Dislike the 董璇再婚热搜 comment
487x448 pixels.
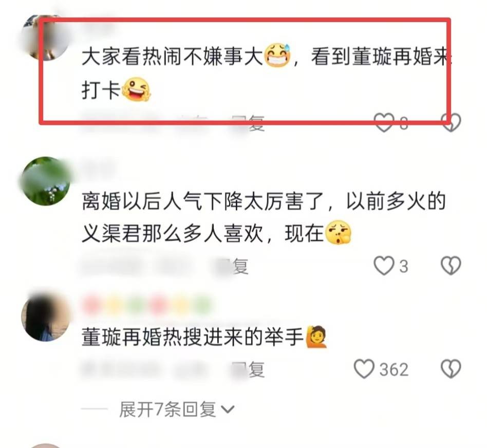[x=451, y=369]
